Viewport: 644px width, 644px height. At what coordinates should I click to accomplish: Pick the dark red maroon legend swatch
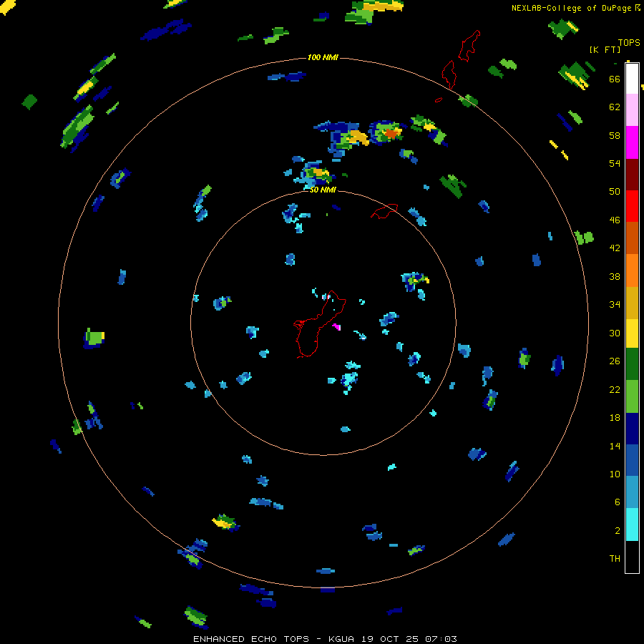632,174
